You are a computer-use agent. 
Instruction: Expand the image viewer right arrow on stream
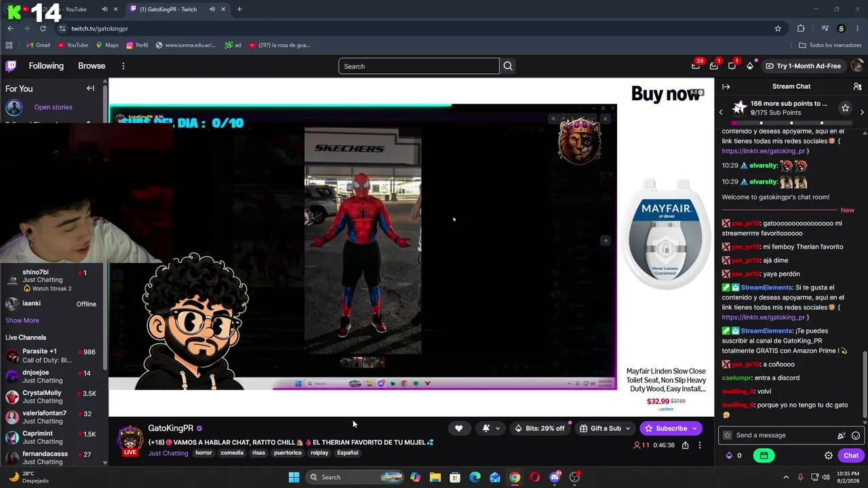click(x=606, y=241)
